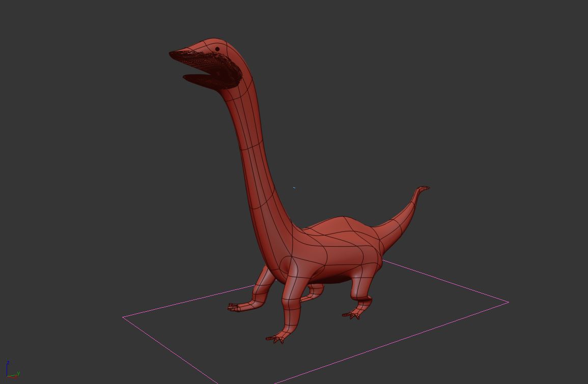Select the dinosaur's black eye

[x=217, y=49]
